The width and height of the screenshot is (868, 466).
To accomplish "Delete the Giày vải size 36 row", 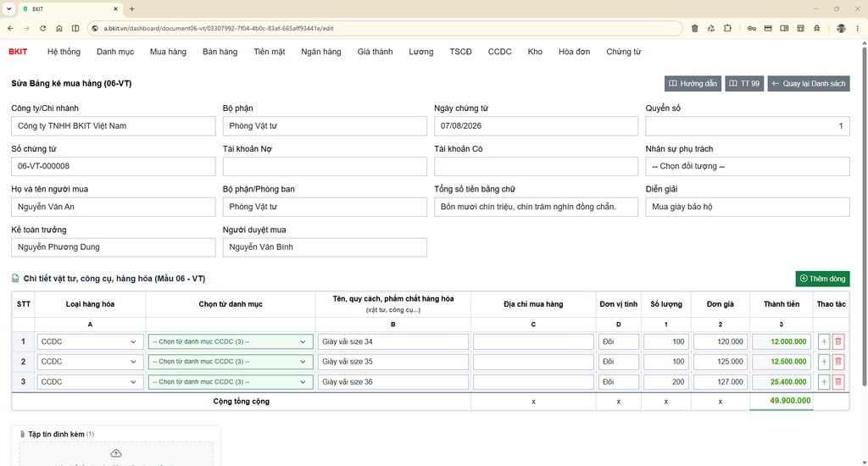I will pyautogui.click(x=838, y=382).
